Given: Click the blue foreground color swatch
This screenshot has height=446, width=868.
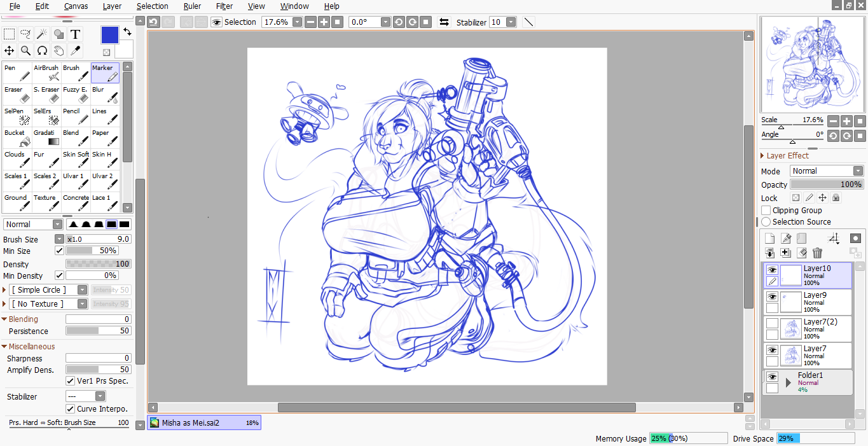Looking at the screenshot, I should 110,35.
